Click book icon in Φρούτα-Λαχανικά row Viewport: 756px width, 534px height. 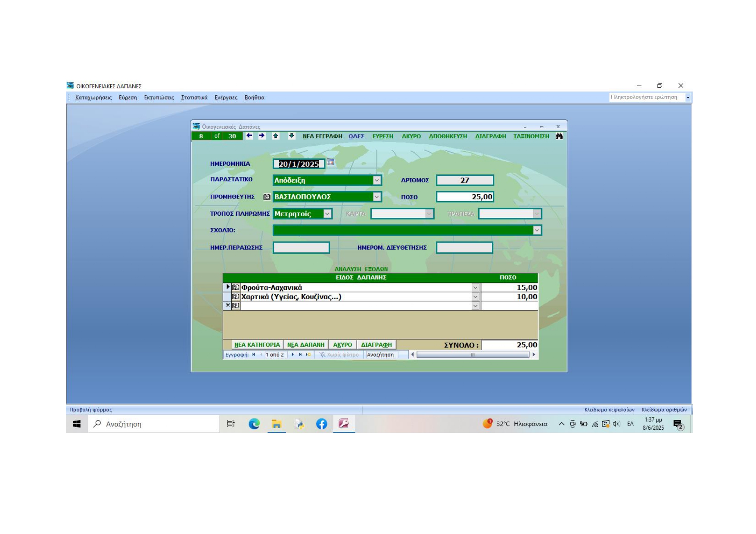pos(236,287)
